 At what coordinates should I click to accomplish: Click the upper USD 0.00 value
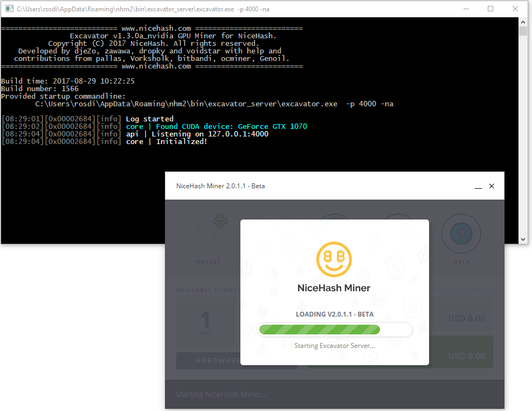[x=467, y=318]
